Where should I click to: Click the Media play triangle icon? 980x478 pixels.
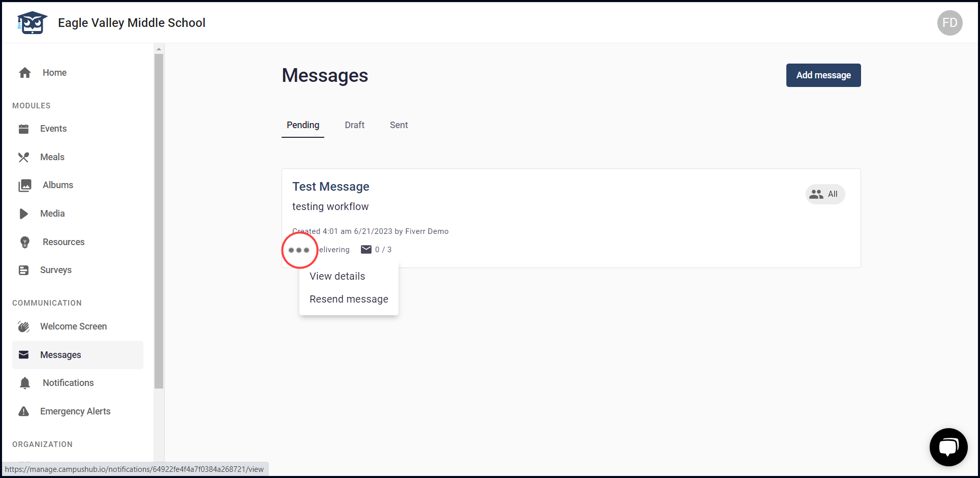click(24, 214)
